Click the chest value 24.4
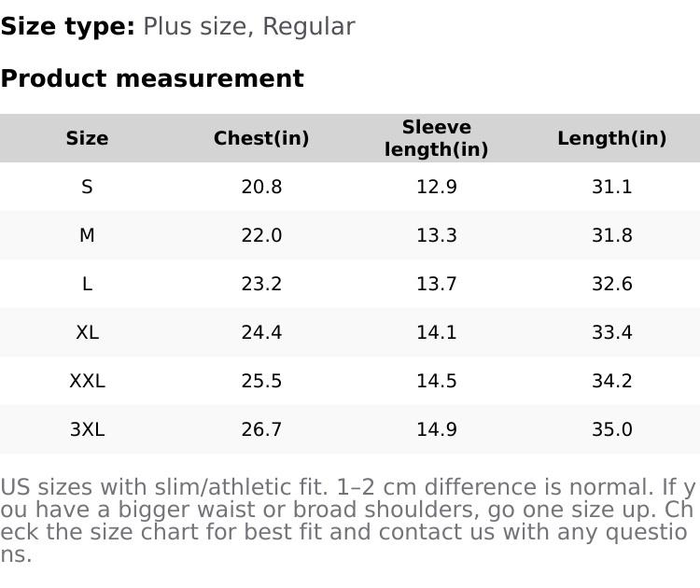 click(x=261, y=332)
